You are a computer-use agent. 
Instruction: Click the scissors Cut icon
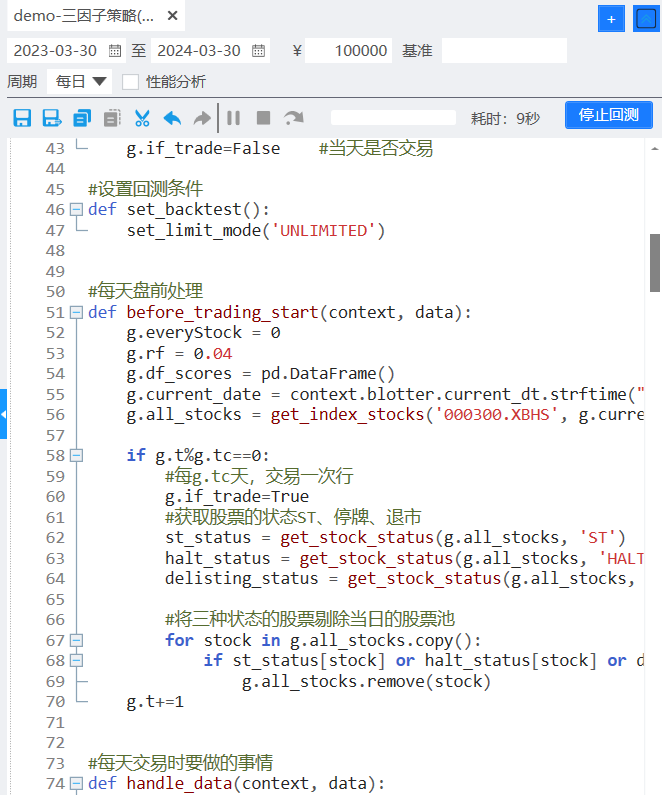coord(142,118)
